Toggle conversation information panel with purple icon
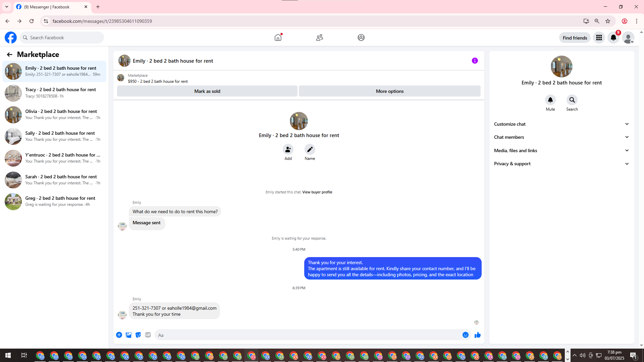 [475, 61]
